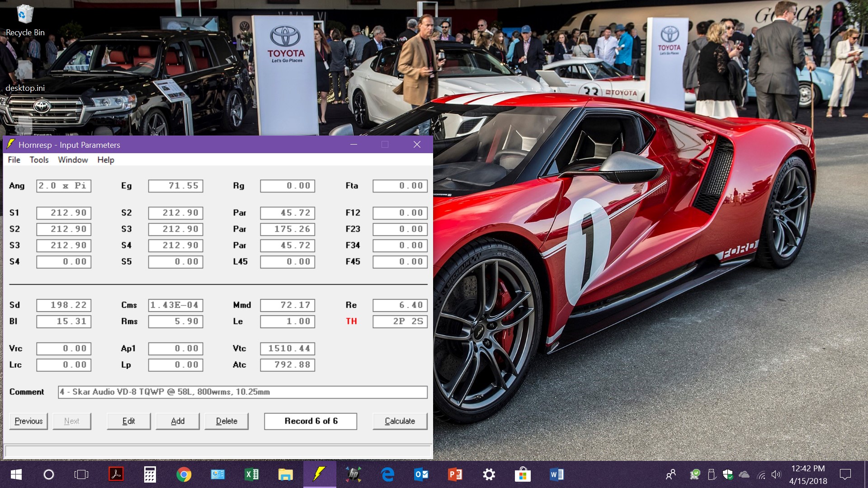Open the desktop.ini file icon
Viewport: 868px width, 488px height.
pos(25,77)
